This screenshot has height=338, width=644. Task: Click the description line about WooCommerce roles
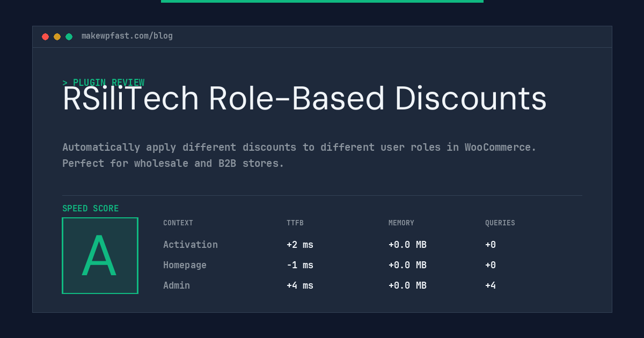[299, 147]
